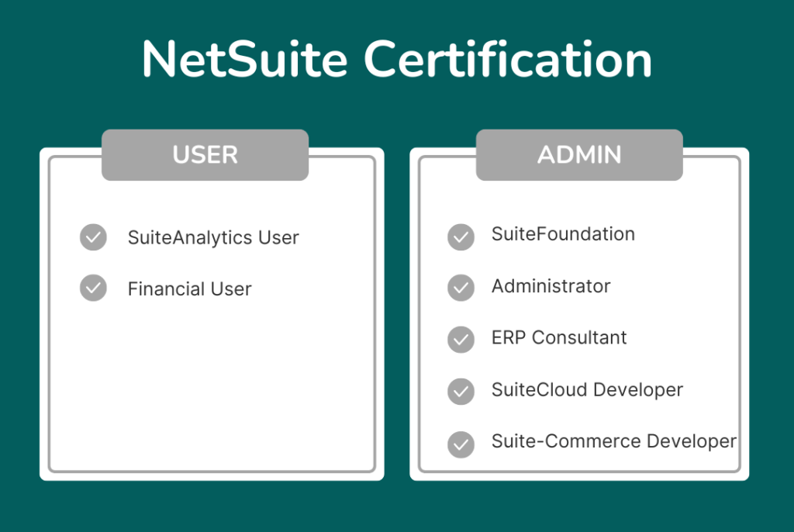Click the checkmark icon beside Financial User

(93, 288)
